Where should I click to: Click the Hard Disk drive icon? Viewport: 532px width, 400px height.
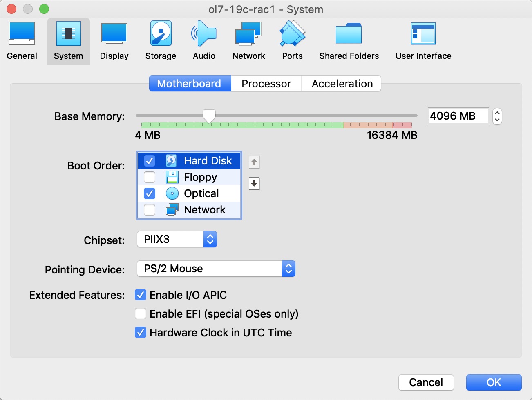pyautogui.click(x=172, y=161)
